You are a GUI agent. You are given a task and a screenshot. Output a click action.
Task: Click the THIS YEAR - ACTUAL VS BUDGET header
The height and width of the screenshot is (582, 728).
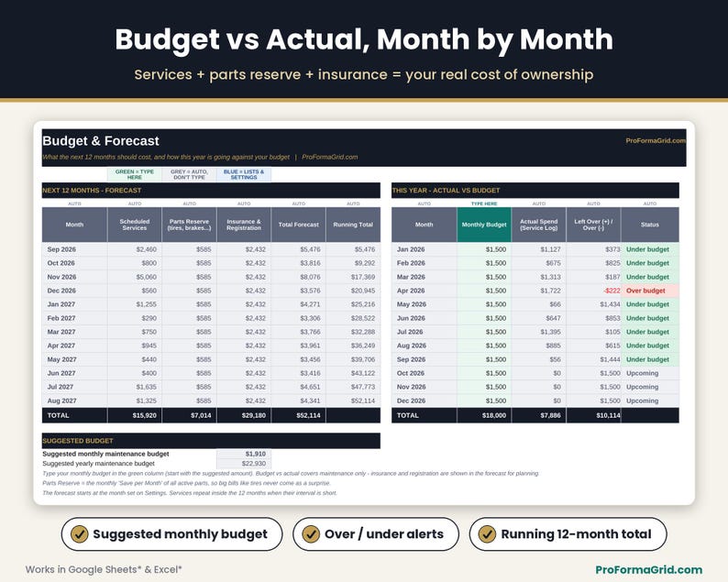click(535, 191)
